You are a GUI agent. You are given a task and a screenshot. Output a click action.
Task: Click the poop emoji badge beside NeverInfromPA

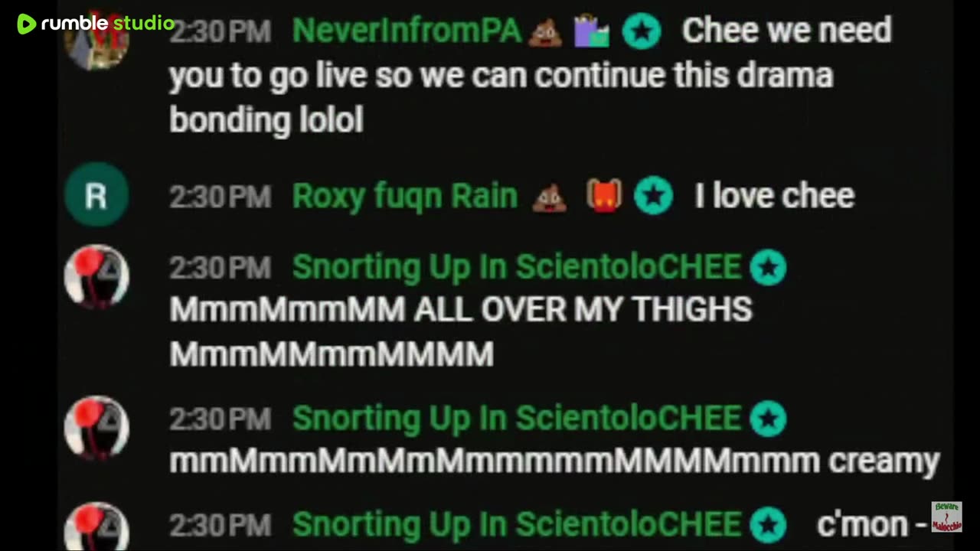(x=545, y=31)
